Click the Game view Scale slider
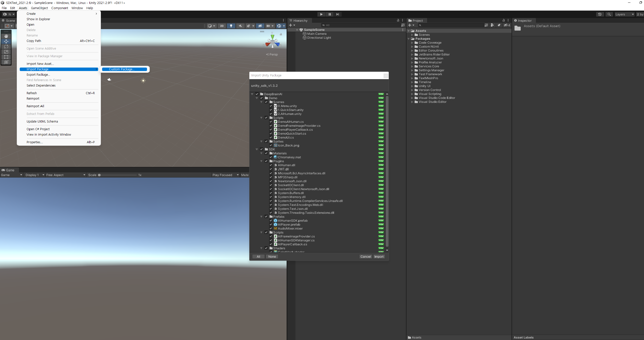Screen dimensions: 644x340 (118, 175)
